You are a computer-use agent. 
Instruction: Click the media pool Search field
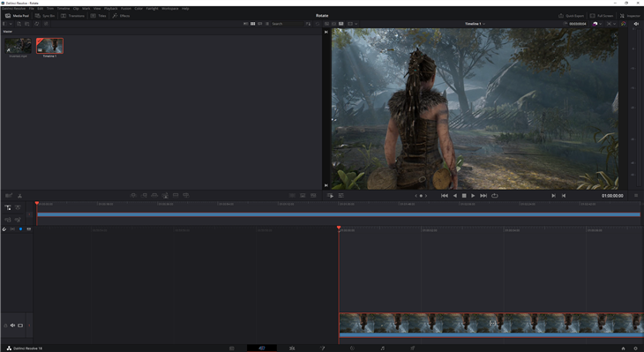[x=287, y=24]
